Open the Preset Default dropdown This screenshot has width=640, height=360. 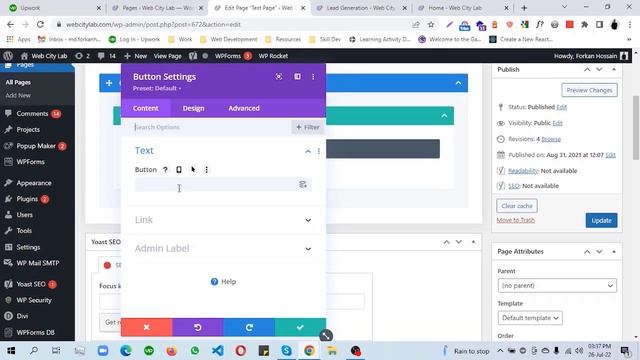click(x=157, y=89)
